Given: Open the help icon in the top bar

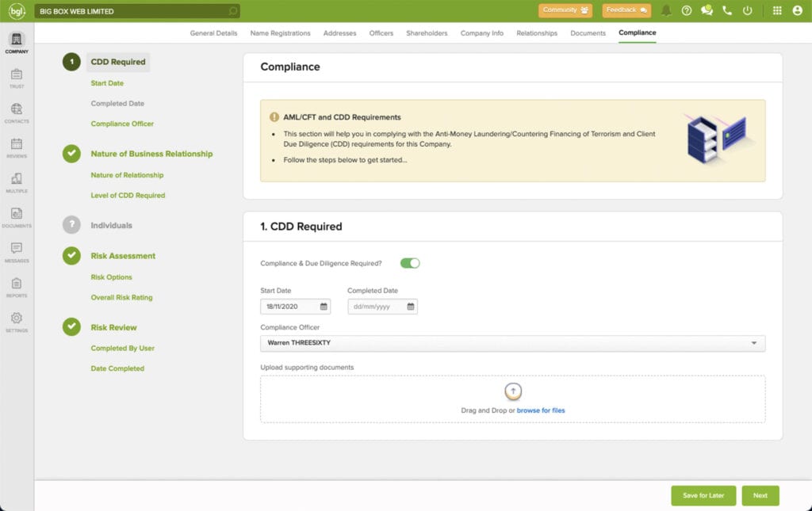Looking at the screenshot, I should pyautogui.click(x=687, y=10).
